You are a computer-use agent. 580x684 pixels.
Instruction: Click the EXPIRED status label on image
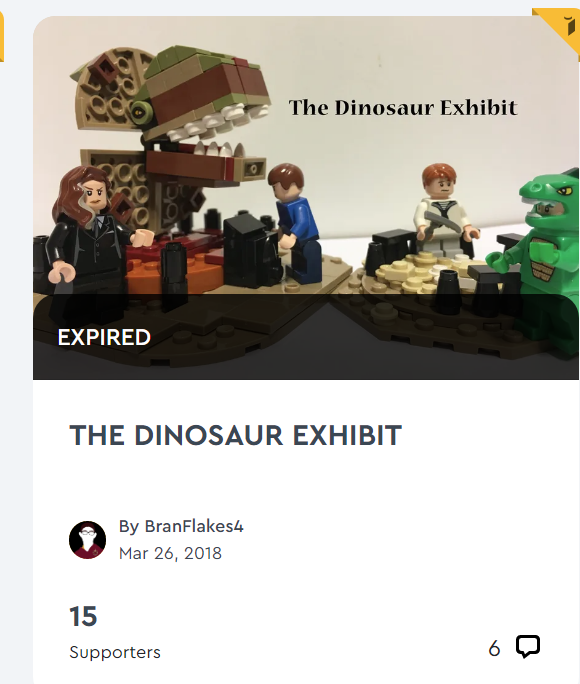point(104,337)
